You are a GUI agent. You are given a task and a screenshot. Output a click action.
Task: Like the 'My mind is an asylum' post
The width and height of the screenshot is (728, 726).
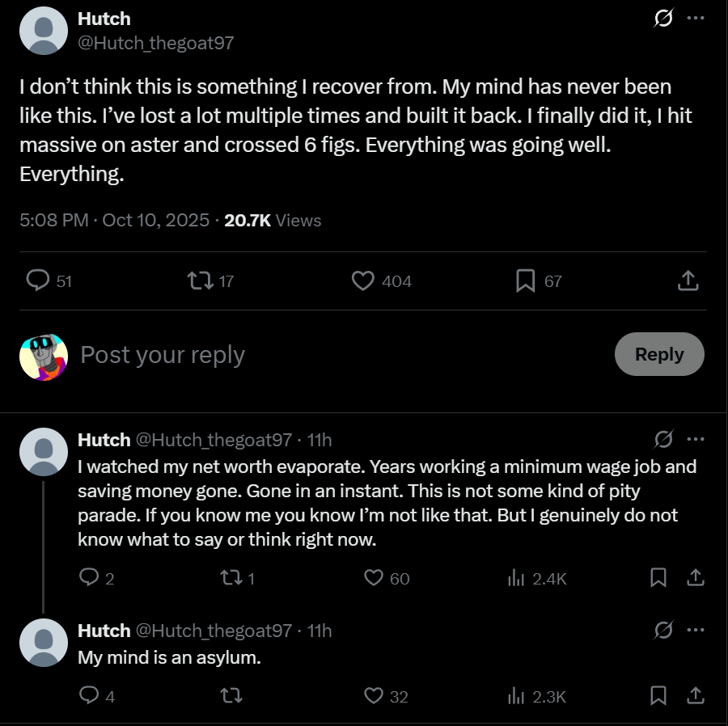(373, 695)
